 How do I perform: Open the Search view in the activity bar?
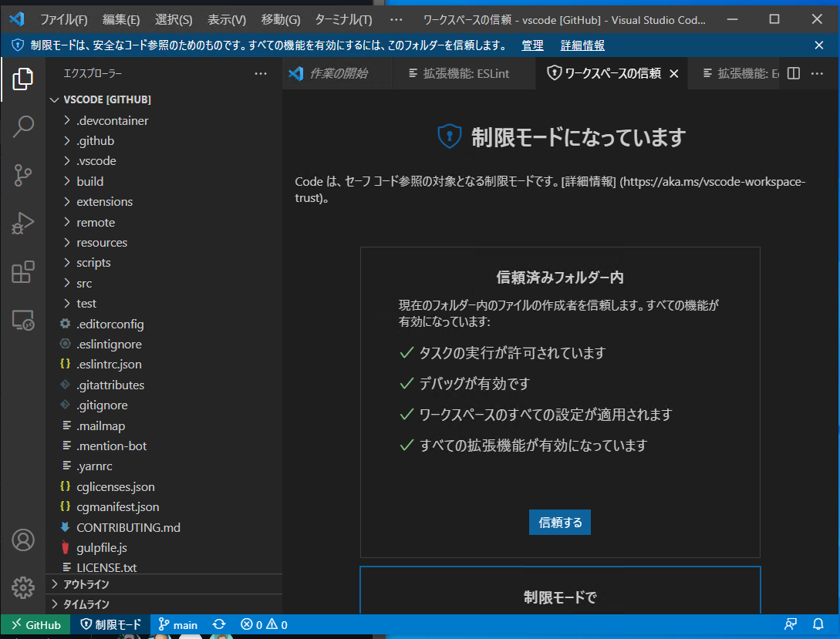pos(23,126)
